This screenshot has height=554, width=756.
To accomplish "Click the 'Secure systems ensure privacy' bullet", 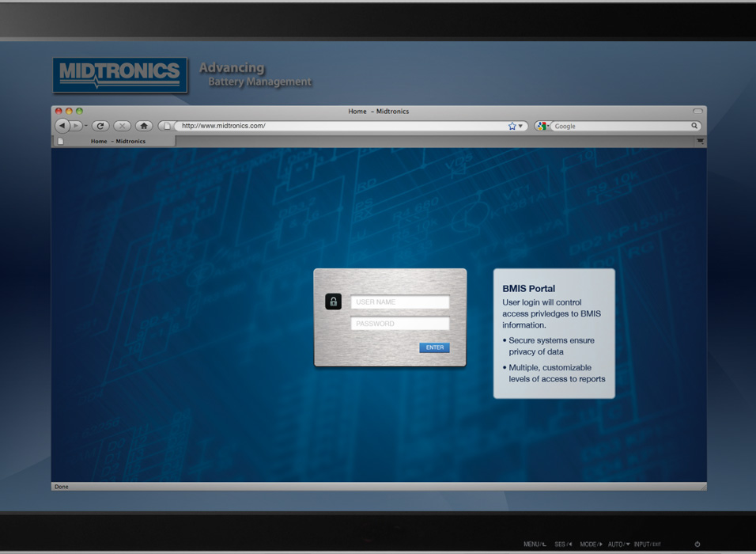I will coord(549,346).
